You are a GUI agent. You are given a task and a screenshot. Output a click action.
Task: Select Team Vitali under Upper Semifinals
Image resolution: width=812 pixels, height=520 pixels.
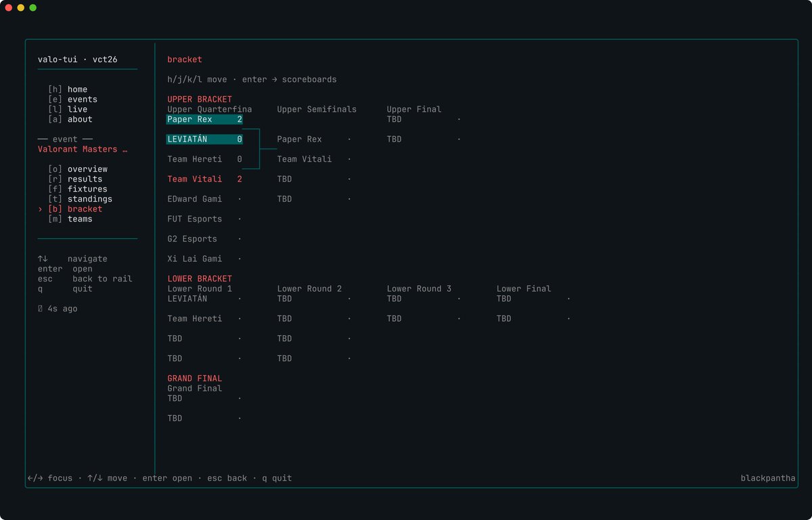[x=315, y=159]
